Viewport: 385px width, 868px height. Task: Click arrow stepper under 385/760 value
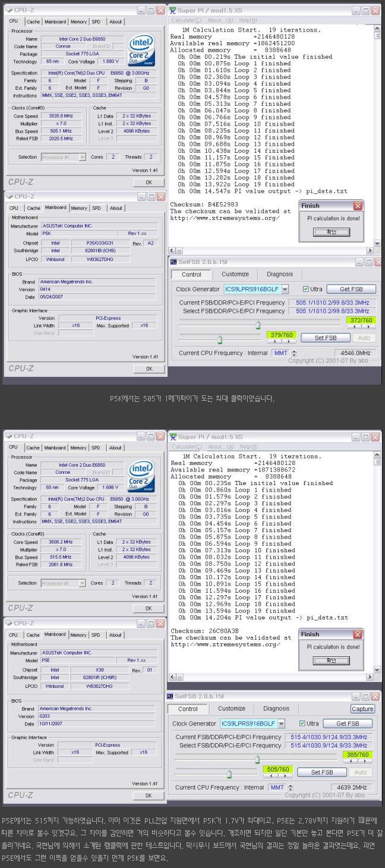click(358, 761)
